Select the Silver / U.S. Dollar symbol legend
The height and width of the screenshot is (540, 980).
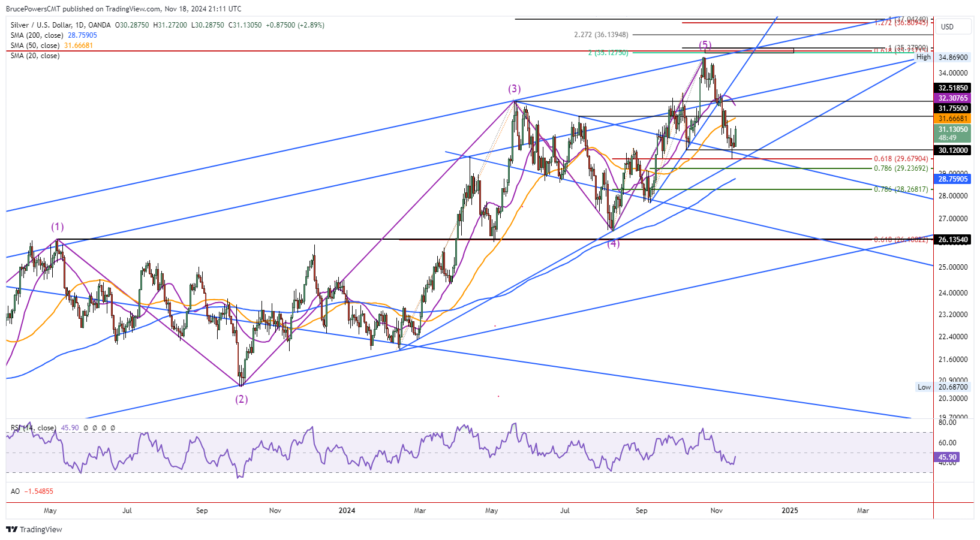[61, 25]
